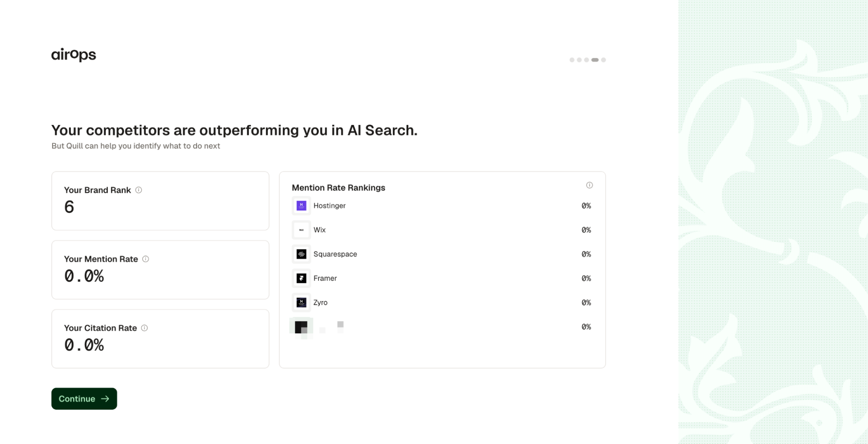Jump to the first progress dot
868x444 pixels.
pyautogui.click(x=572, y=60)
